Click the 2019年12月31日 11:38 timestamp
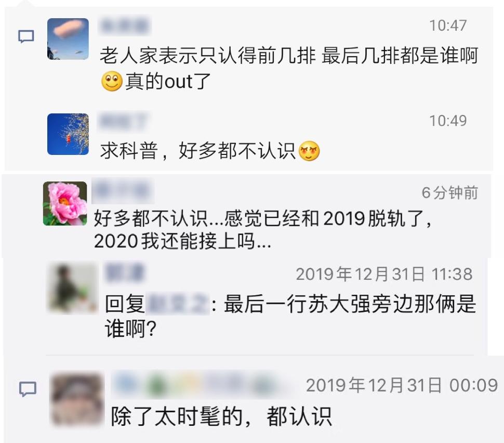This screenshot has width=504, height=443. coord(384,274)
